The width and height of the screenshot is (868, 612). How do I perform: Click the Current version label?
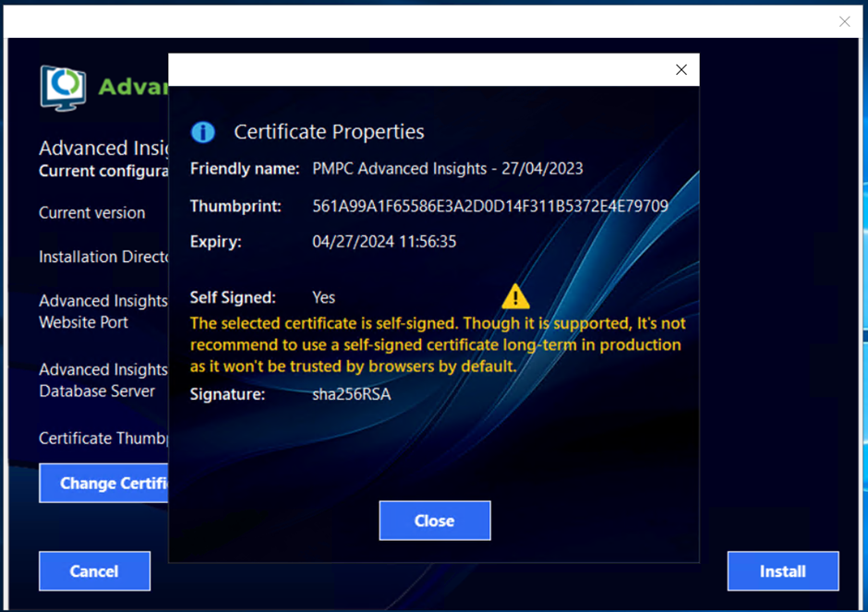pos(91,213)
